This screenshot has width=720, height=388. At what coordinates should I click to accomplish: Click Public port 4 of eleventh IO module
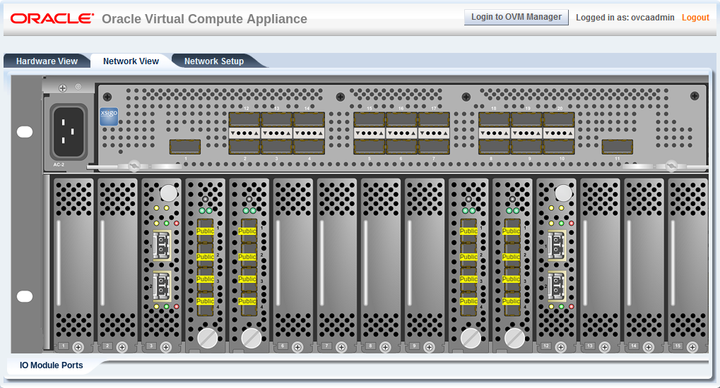(x=511, y=301)
